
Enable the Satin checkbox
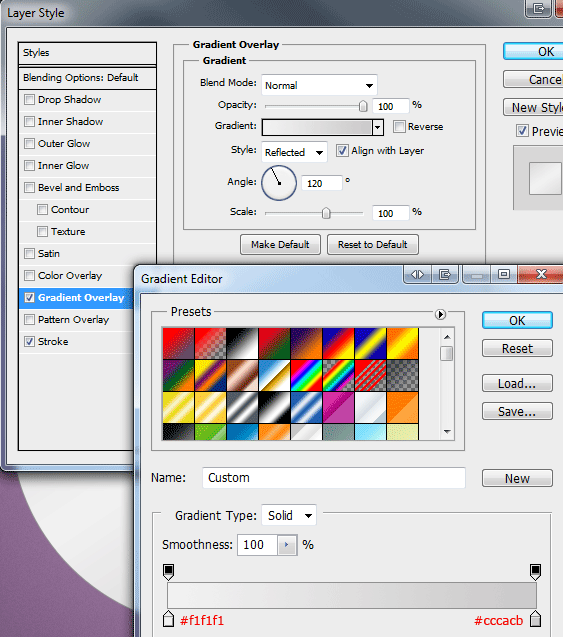29,254
